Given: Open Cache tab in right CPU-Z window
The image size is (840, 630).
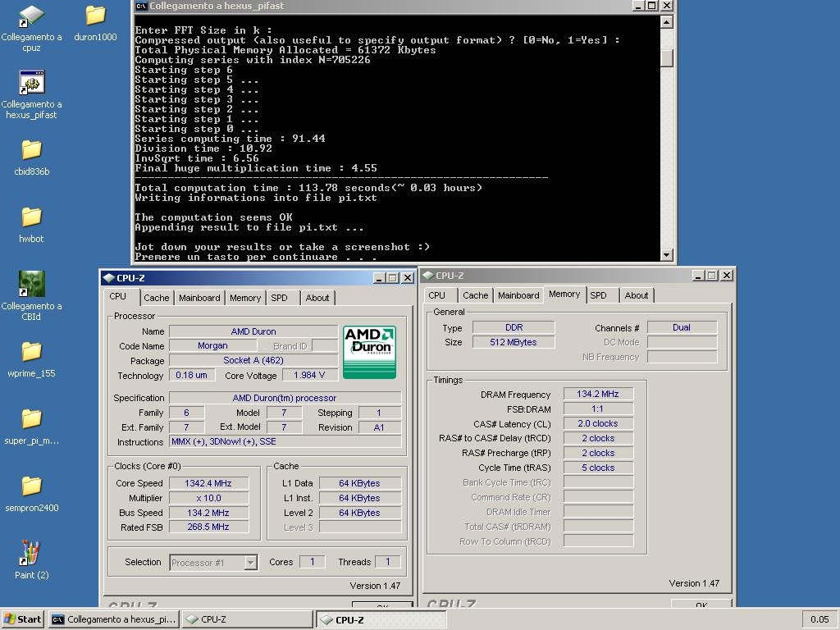Looking at the screenshot, I should coord(475,295).
